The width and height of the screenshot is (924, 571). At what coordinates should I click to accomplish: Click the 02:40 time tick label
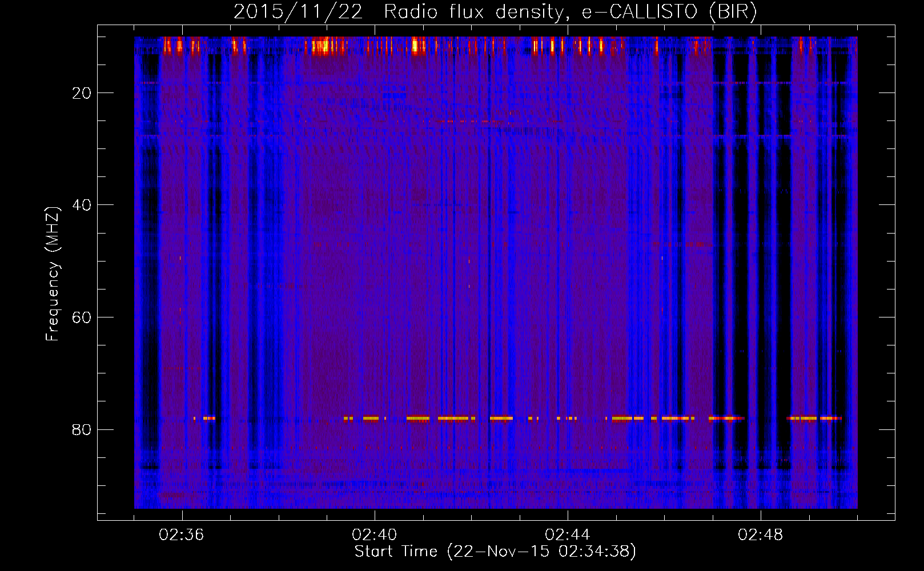point(375,535)
